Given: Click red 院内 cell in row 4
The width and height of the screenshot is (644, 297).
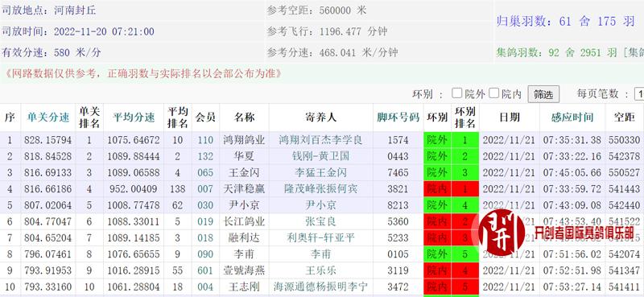Looking at the screenshot, I should (x=437, y=189).
